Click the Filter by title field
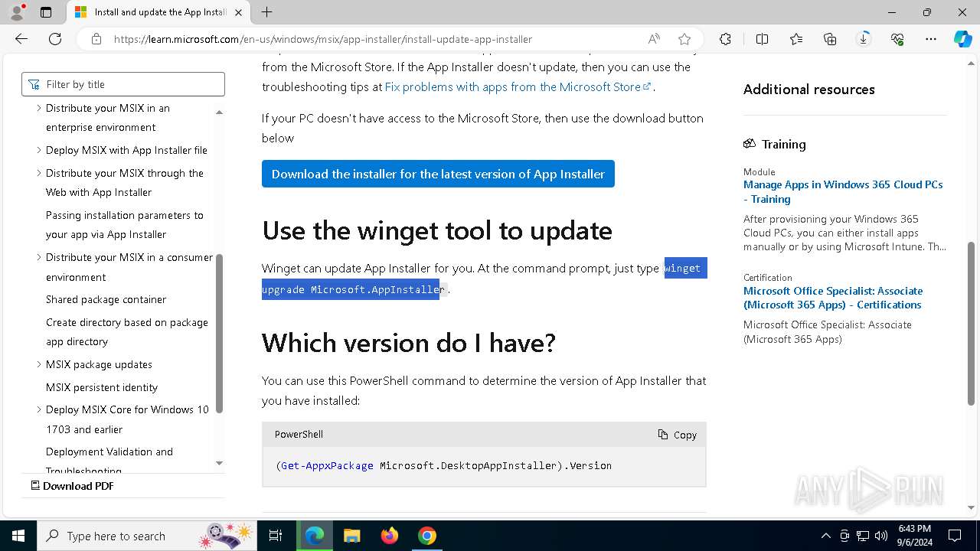 123,84
